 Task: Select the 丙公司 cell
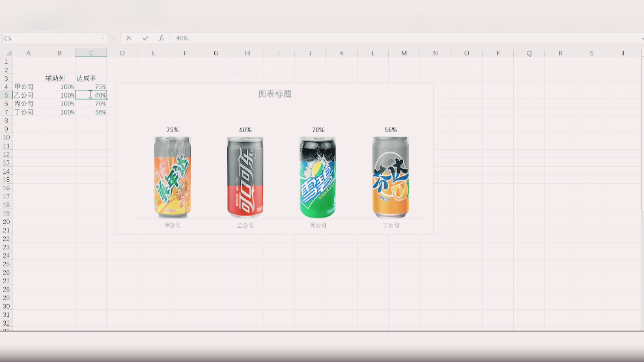tap(29, 104)
